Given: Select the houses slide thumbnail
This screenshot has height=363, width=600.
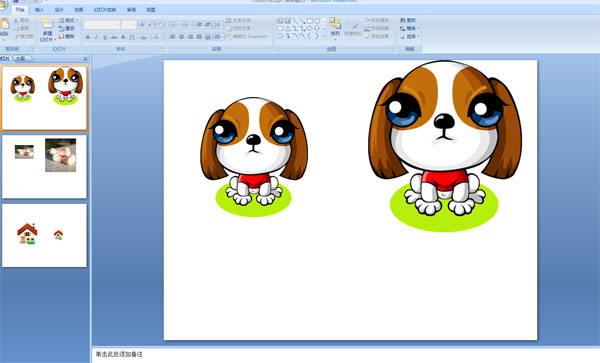Looking at the screenshot, I should pyautogui.click(x=44, y=235).
